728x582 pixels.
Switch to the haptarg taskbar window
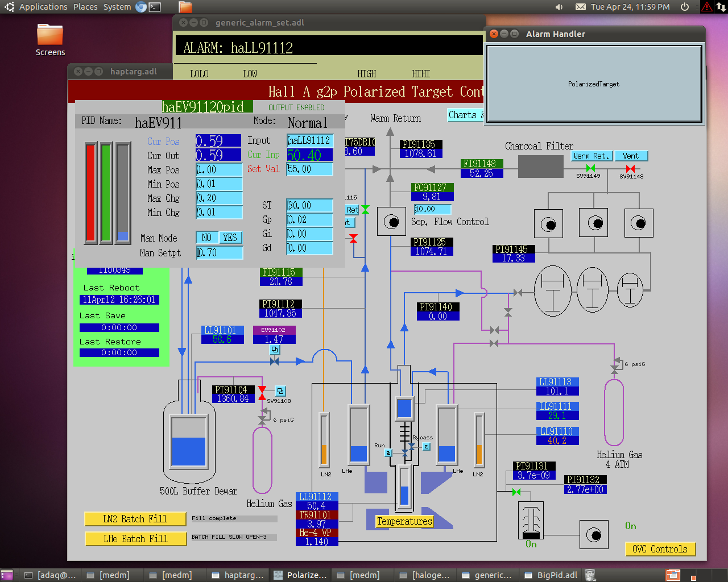[238, 575]
